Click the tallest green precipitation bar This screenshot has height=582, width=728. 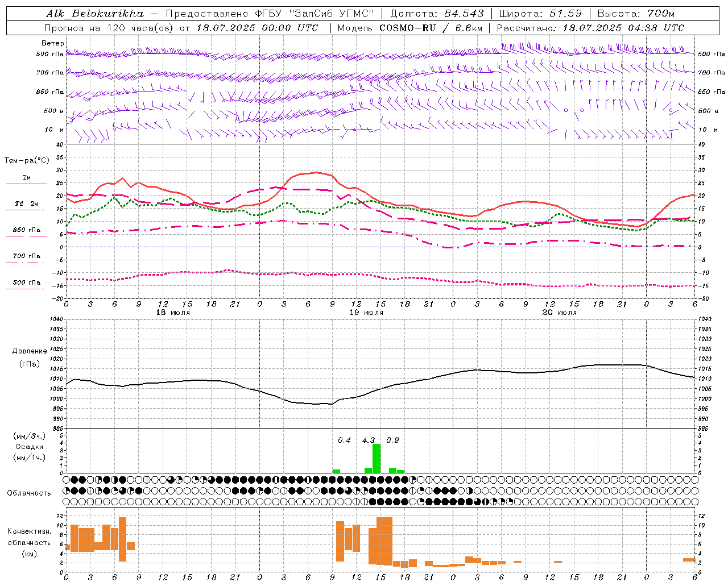point(377,459)
